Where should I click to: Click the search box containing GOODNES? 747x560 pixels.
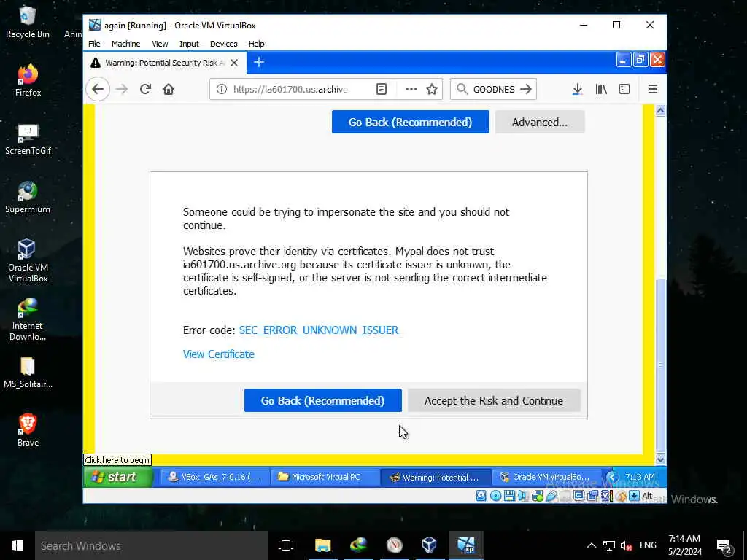(x=493, y=89)
